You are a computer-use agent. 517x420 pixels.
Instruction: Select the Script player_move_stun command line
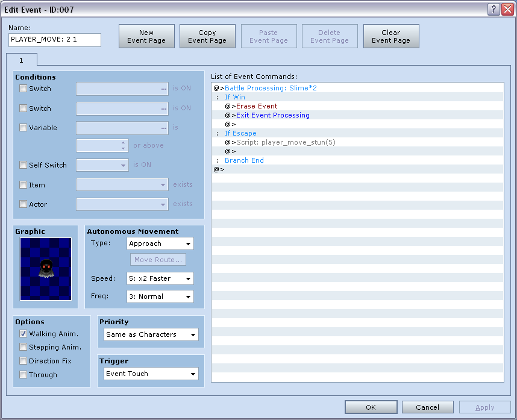[286, 142]
